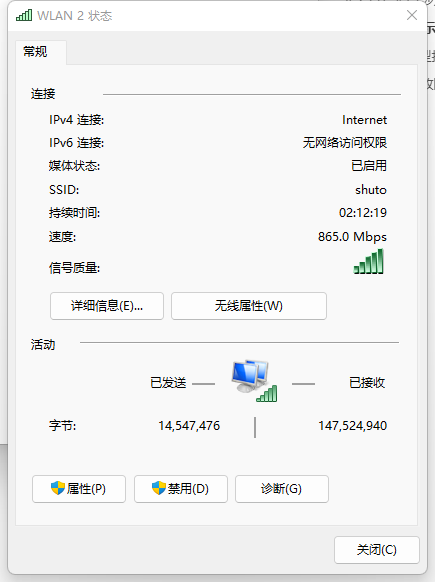Click the 字节 label
Image resolution: width=435 pixels, height=582 pixels.
pos(62,426)
